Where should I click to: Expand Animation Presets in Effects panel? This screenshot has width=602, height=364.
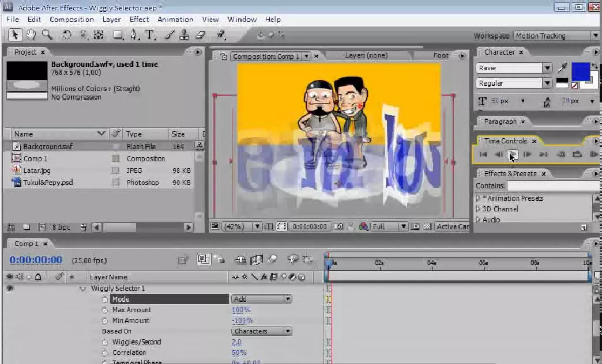click(478, 198)
